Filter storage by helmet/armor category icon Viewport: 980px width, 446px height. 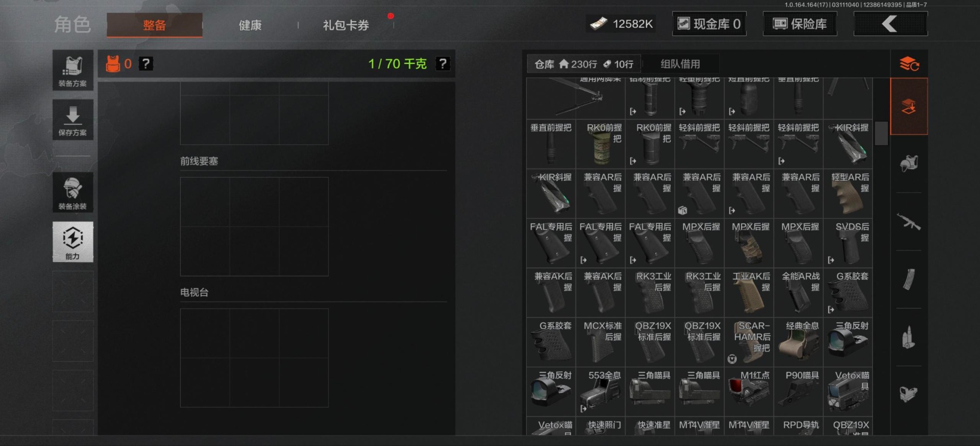909,164
